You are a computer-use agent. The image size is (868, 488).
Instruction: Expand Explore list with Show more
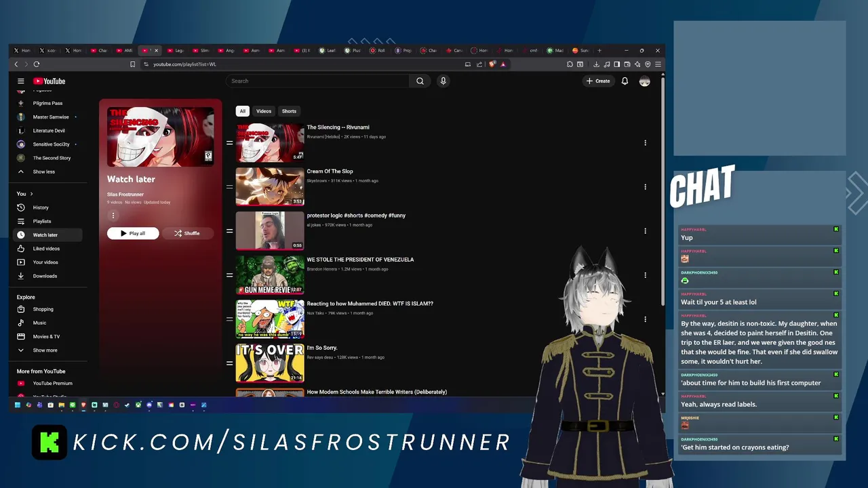pos(47,350)
